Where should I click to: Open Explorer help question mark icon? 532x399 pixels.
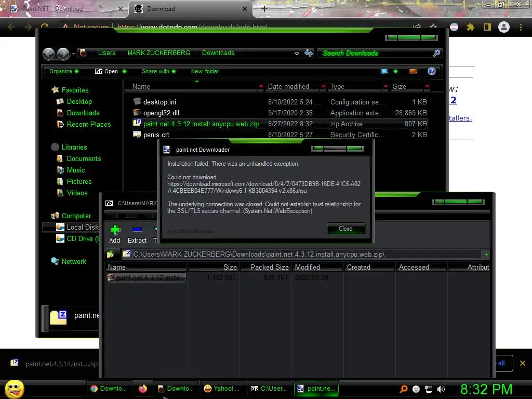pyautogui.click(x=432, y=71)
